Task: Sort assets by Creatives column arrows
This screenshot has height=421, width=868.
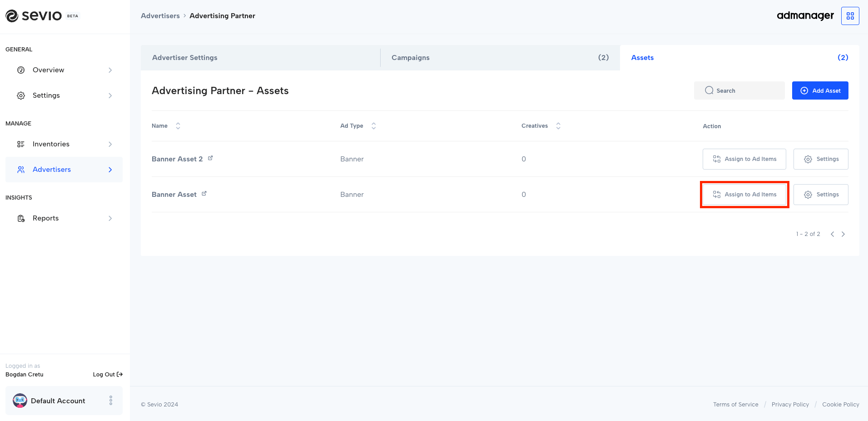Action: pyautogui.click(x=558, y=126)
